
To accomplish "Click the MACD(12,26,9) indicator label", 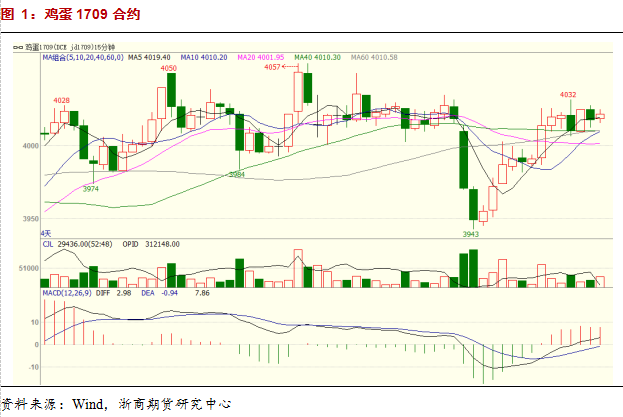I will coord(67,293).
